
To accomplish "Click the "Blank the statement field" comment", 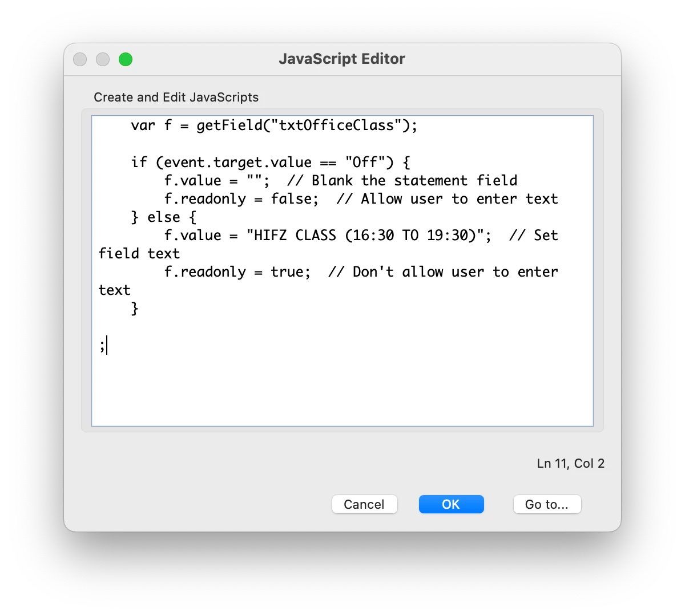I will coord(402,181).
